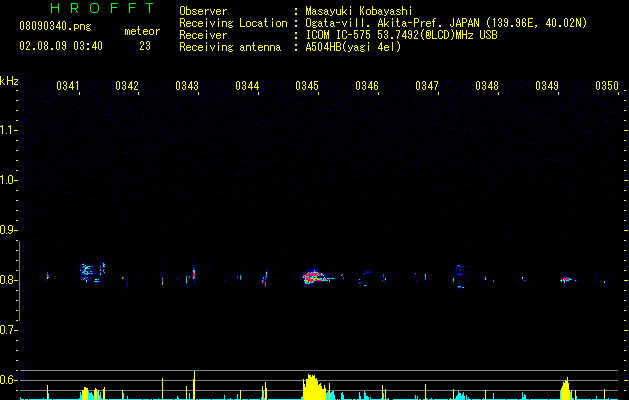This screenshot has height=400, width=629.
Task: Click the gray frequency range bar at left
Action: (19, 281)
